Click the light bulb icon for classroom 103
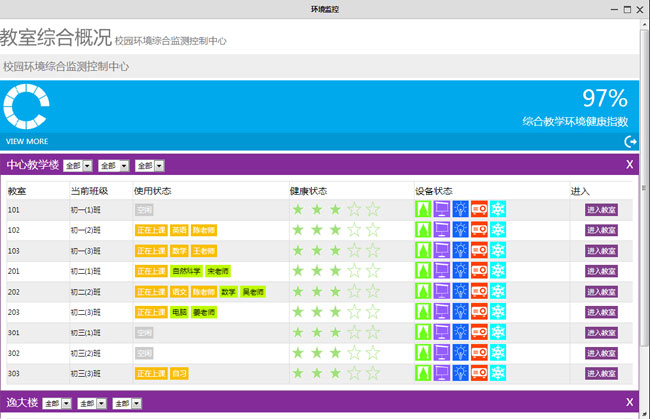The height and width of the screenshot is (419, 650). (x=460, y=250)
